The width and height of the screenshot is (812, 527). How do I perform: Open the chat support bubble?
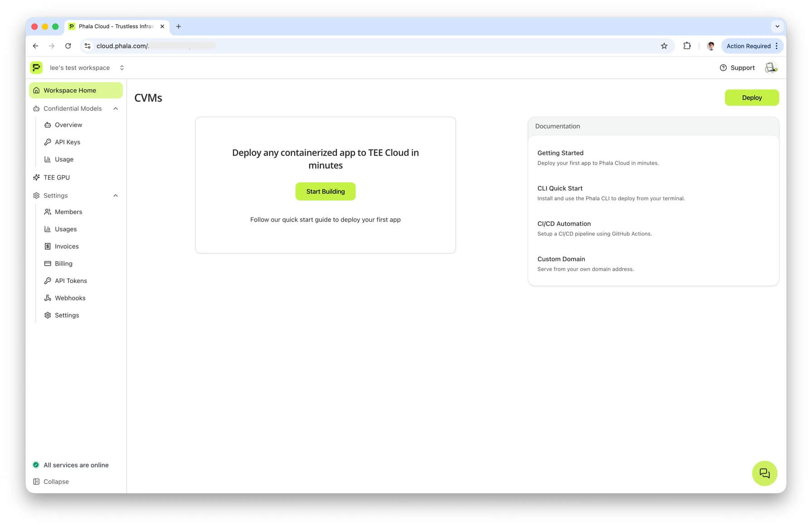(x=764, y=473)
